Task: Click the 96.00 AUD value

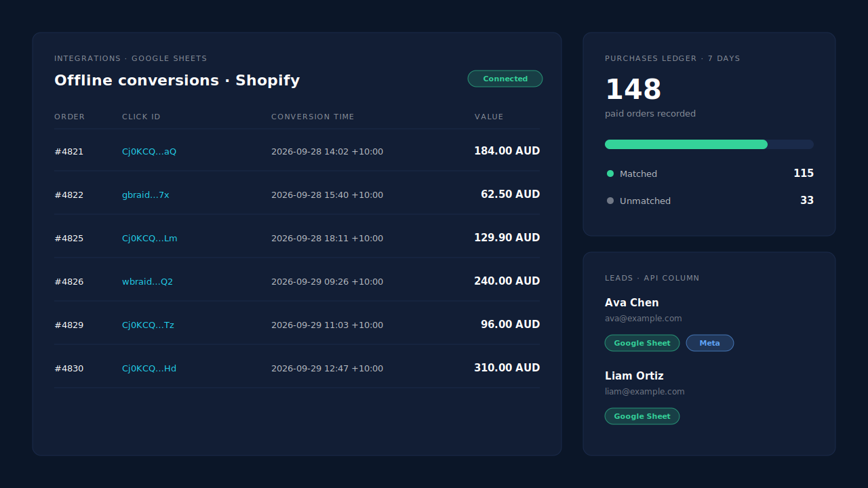Action: (x=511, y=325)
